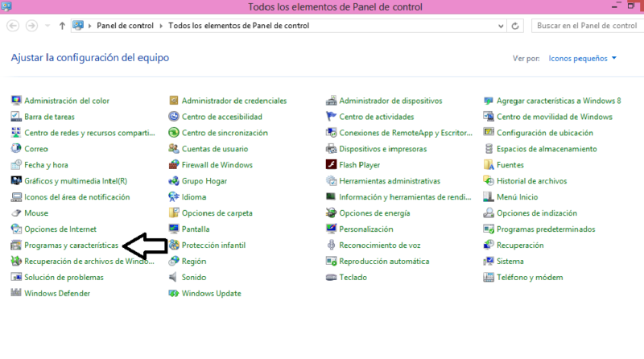This screenshot has height=359, width=644.
Task: Open Información y herramientas de rendimiento
Action: (405, 196)
